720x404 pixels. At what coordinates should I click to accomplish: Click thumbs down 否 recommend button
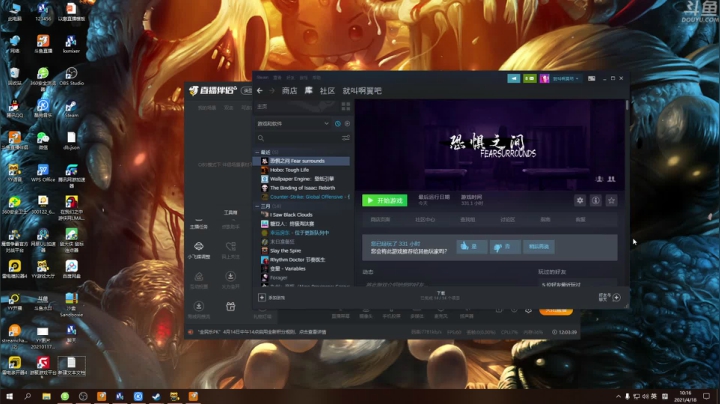505,247
